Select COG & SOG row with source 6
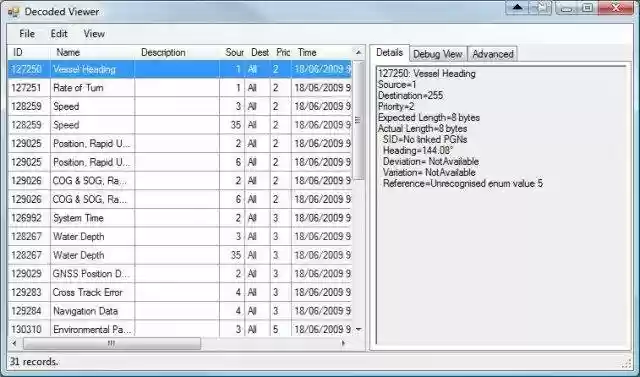The image size is (640, 377). 180,200
